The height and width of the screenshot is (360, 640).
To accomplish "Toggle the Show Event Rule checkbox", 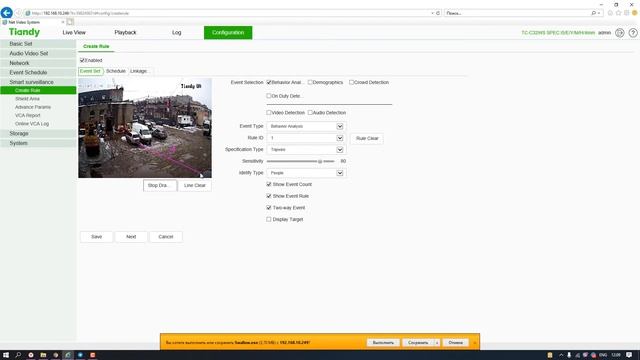I will (269, 196).
